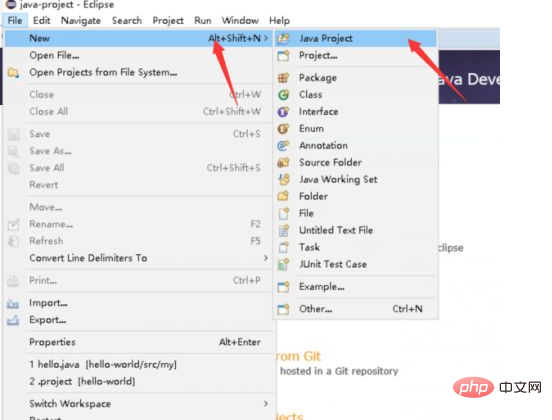Image resolution: width=552 pixels, height=420 pixels.
Task: Click the green Class icon
Action: click(283, 94)
